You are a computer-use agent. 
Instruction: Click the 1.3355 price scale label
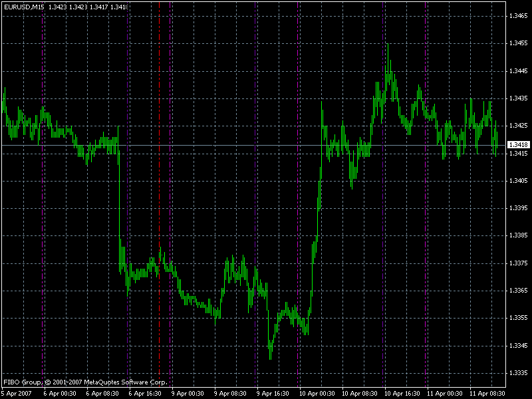[519, 318]
